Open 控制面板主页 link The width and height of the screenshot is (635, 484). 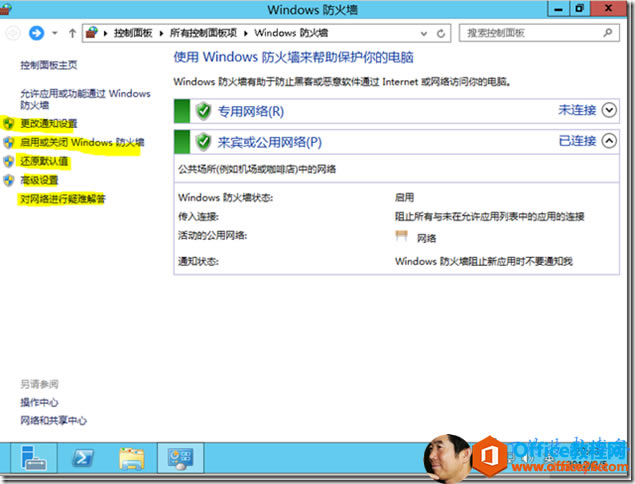pos(49,65)
